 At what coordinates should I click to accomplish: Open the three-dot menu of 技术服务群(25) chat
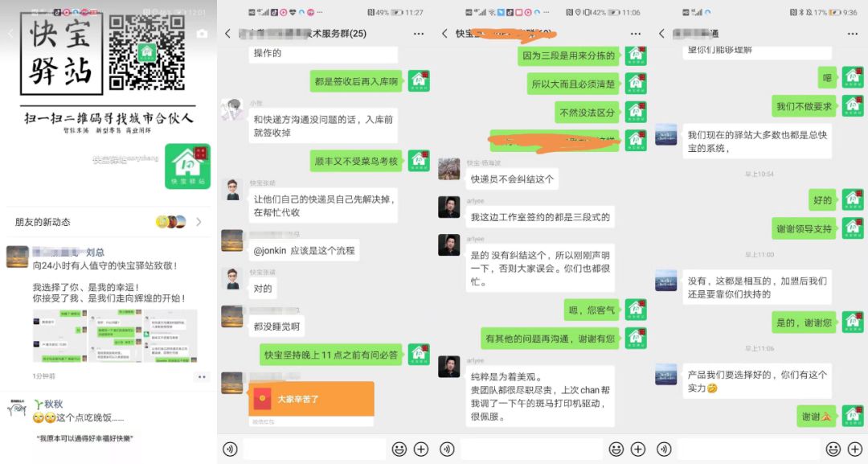point(419,34)
